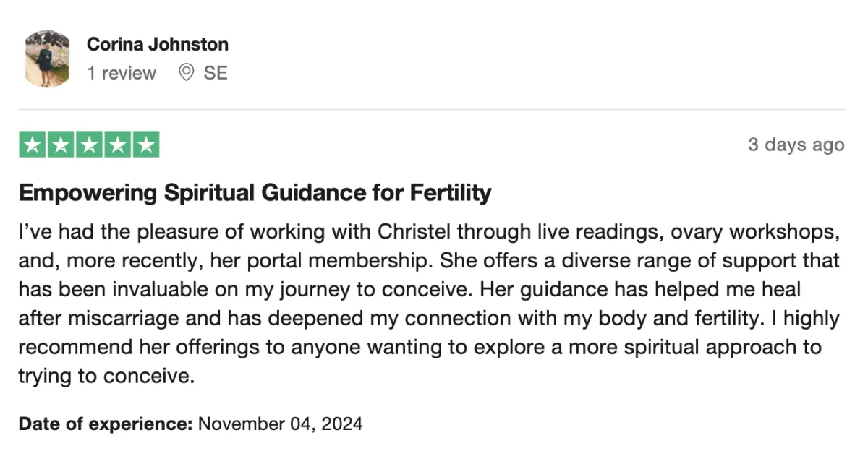
Task: Click the fourth green rating star
Action: (x=117, y=145)
